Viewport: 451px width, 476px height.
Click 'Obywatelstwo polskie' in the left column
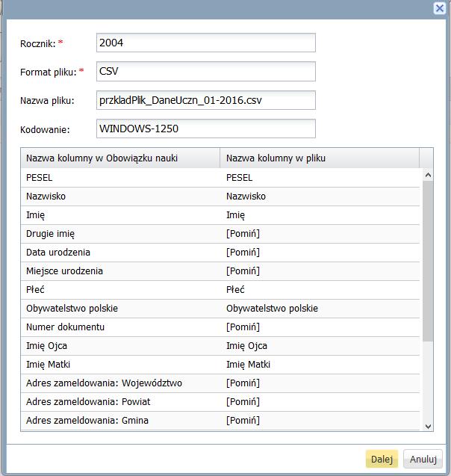(120, 309)
